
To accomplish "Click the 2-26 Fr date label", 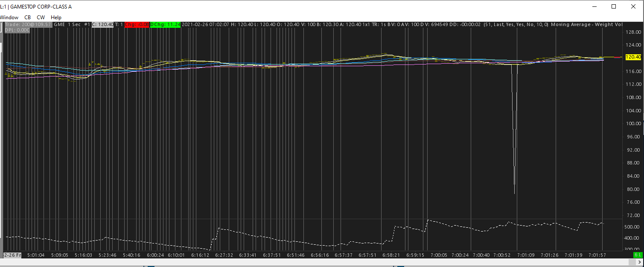I will [12, 255].
